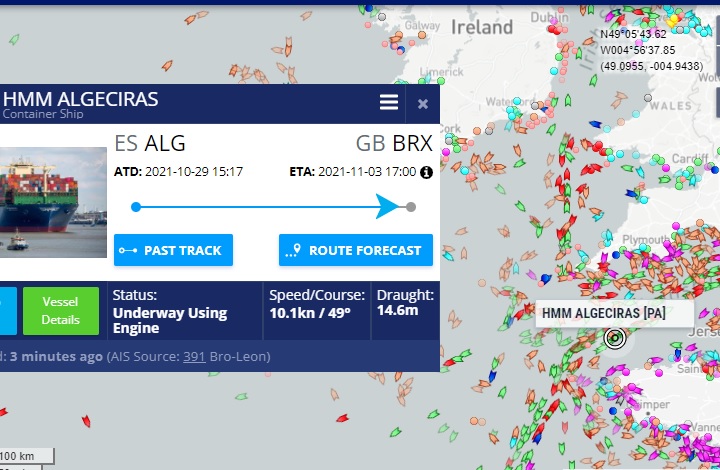Click destination port GB BRX
720x470 pixels.
tap(394, 142)
